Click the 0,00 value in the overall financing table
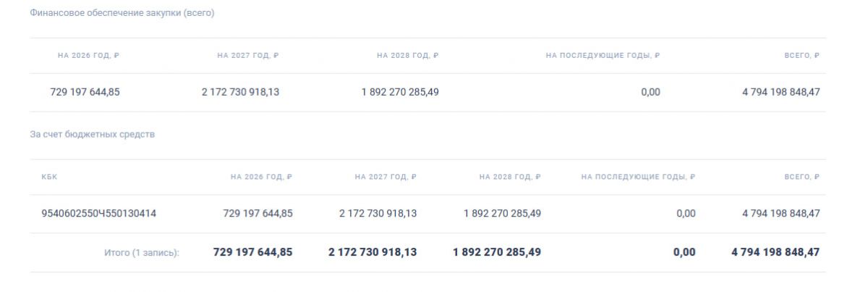This screenshot has width=868, height=292. (650, 92)
